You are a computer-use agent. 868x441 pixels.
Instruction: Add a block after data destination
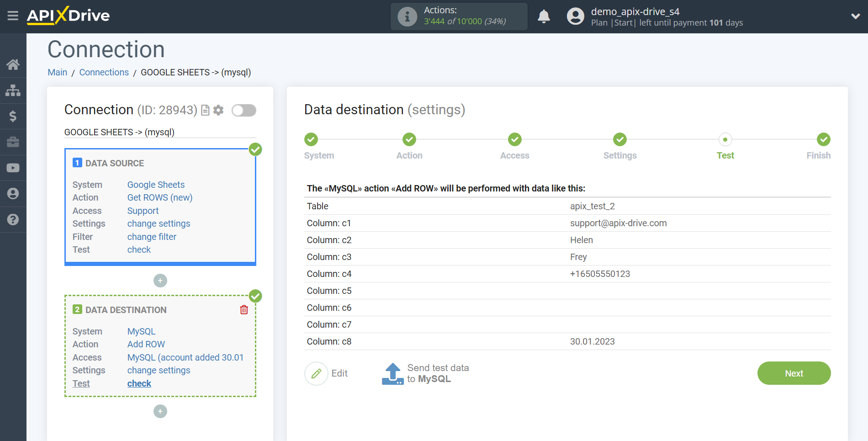pos(160,411)
